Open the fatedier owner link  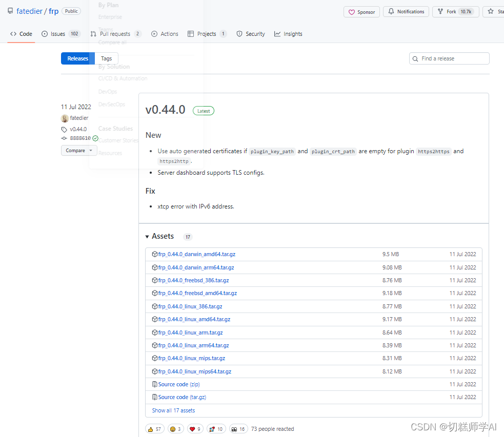click(29, 11)
